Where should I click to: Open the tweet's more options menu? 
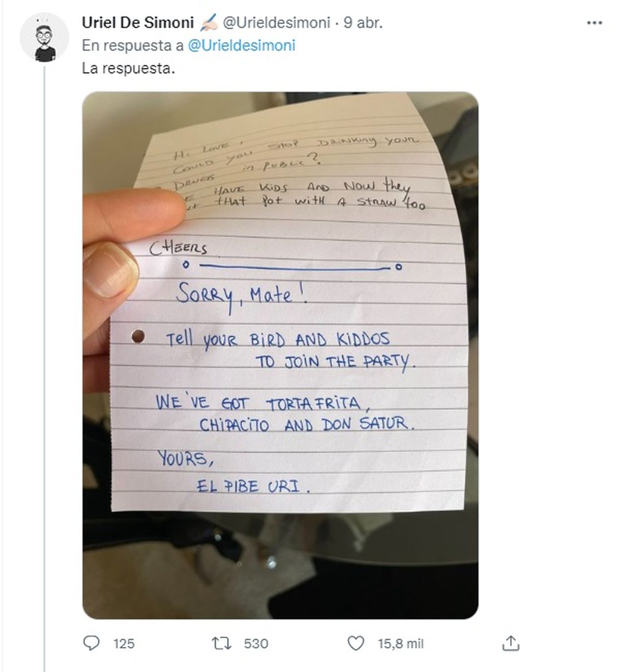coord(594,23)
